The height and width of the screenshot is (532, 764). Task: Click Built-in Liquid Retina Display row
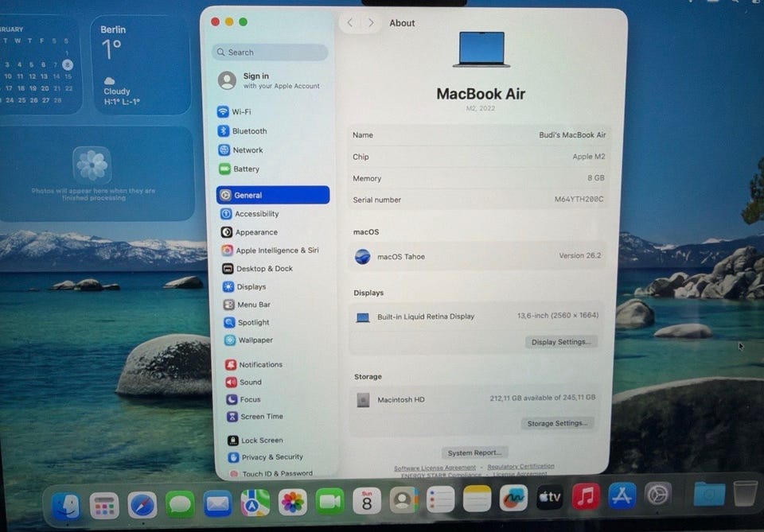(x=476, y=316)
